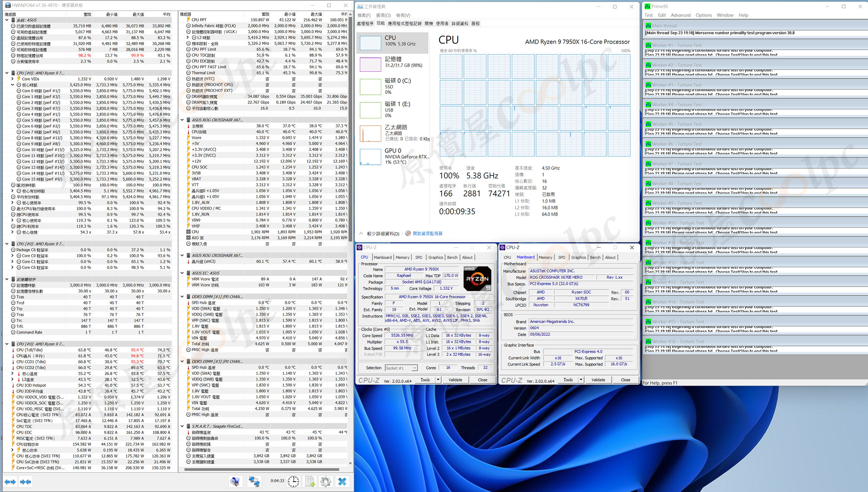Viewport: 868px width, 492px height.
Task: Click Close button in left CPU-Z
Action: pos(483,380)
